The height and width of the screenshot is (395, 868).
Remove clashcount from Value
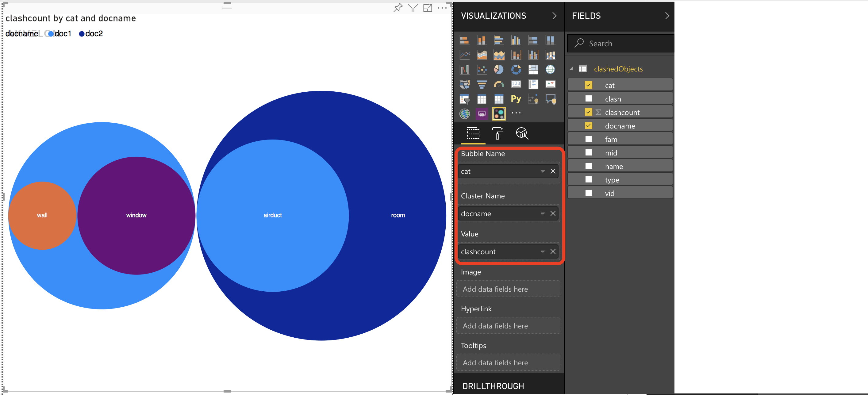(x=553, y=252)
